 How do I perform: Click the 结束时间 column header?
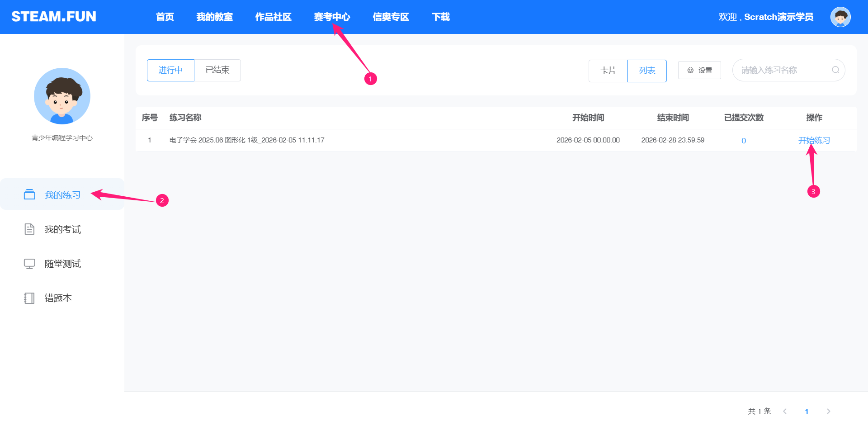673,118
